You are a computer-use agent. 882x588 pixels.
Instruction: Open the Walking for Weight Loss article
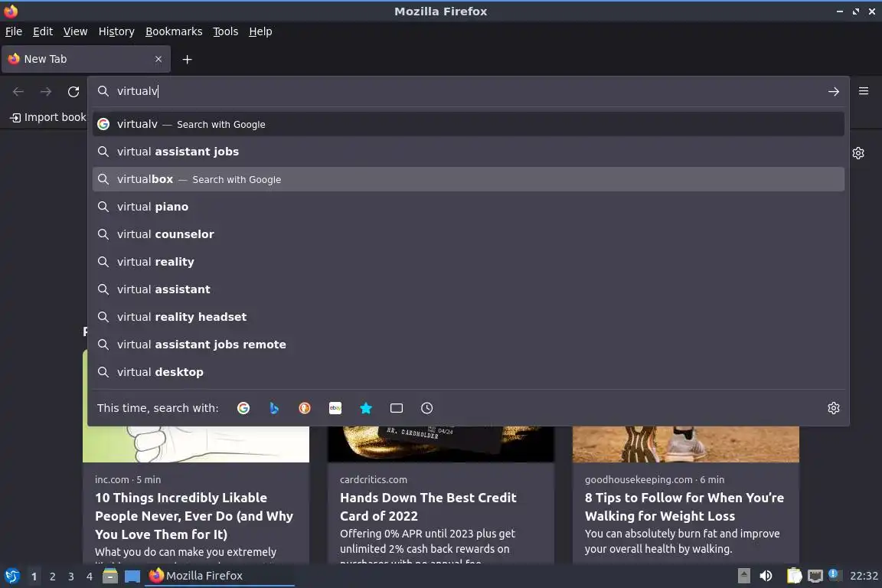coord(684,506)
